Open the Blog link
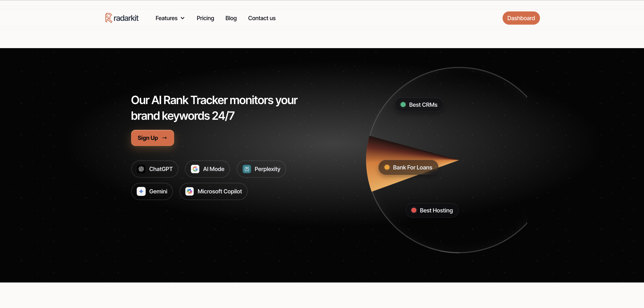The height and width of the screenshot is (308, 644). (231, 18)
